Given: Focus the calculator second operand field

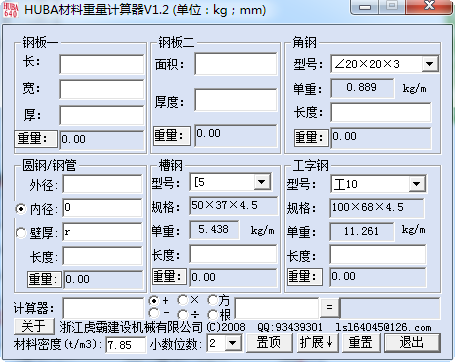Looking at the screenshot, I should (x=277, y=308).
